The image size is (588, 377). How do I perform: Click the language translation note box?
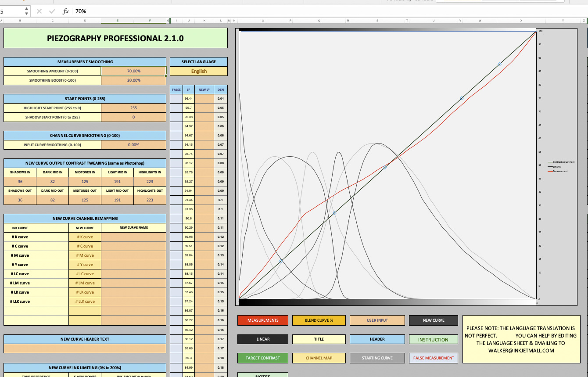(521, 339)
